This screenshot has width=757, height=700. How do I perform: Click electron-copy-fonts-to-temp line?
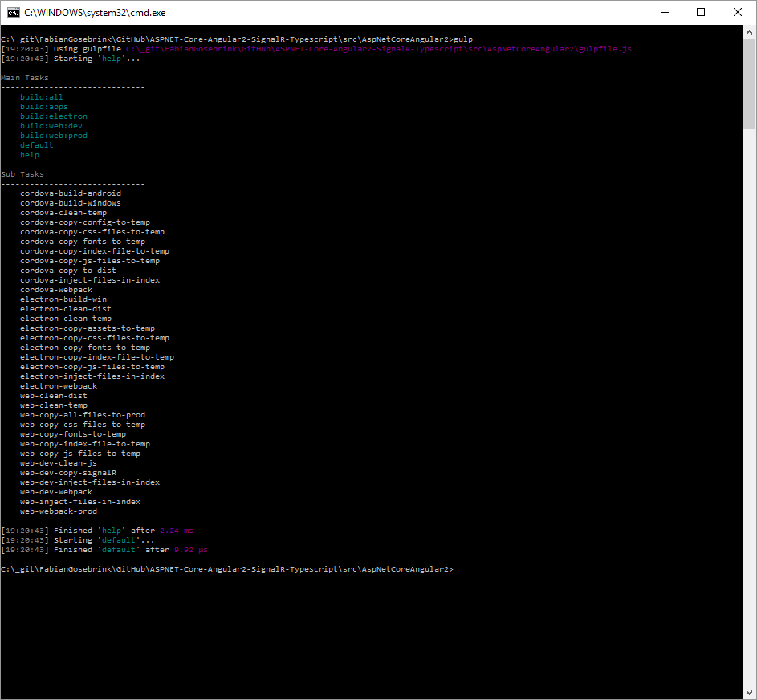point(85,348)
